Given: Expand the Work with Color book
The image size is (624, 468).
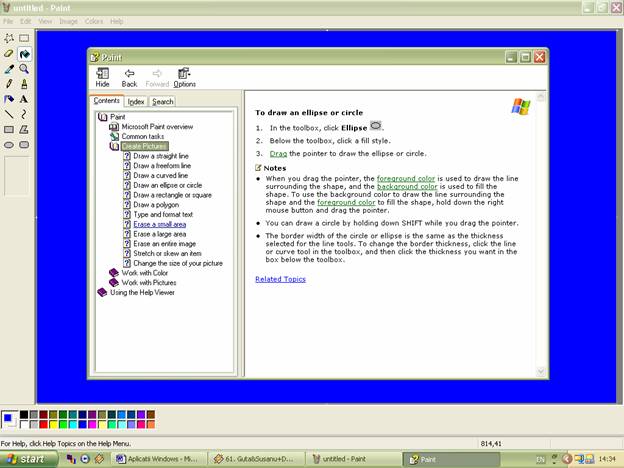Looking at the screenshot, I should pos(144,273).
